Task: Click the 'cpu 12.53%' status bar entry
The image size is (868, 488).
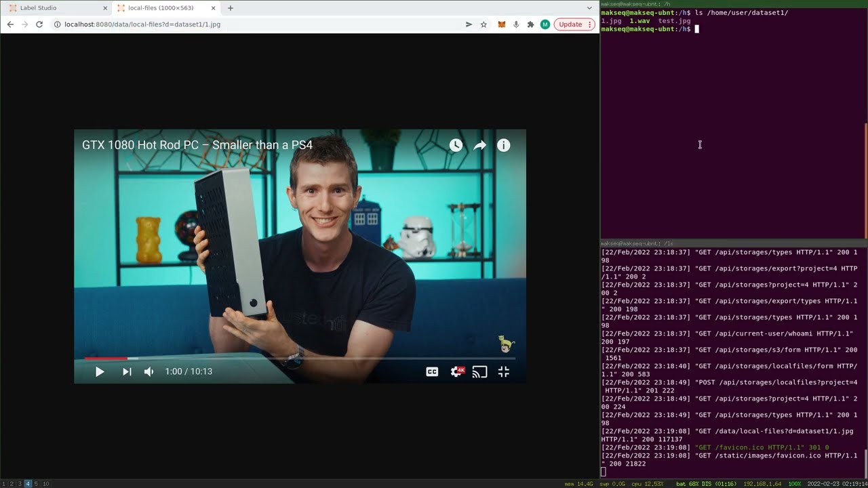Action: [649, 484]
